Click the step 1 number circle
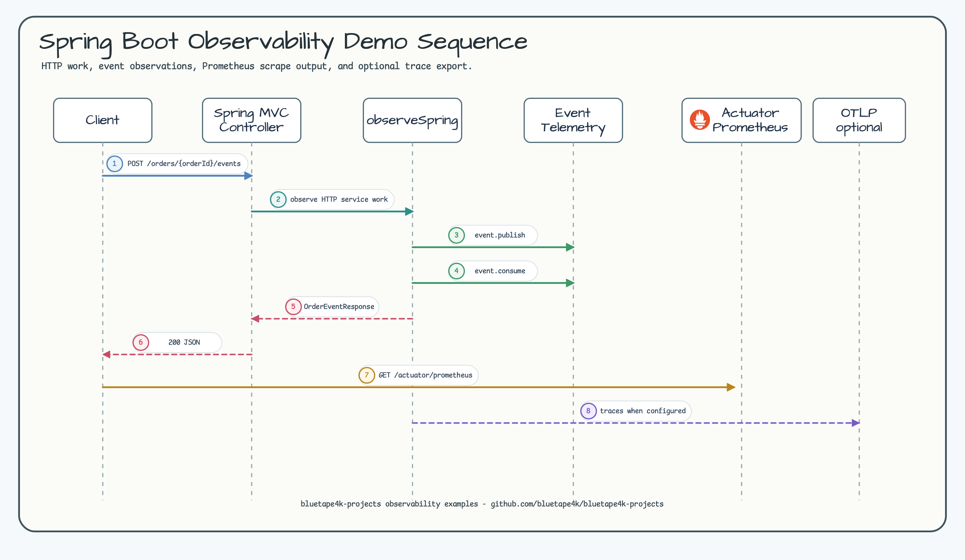This screenshot has height=560, width=965. tap(114, 164)
